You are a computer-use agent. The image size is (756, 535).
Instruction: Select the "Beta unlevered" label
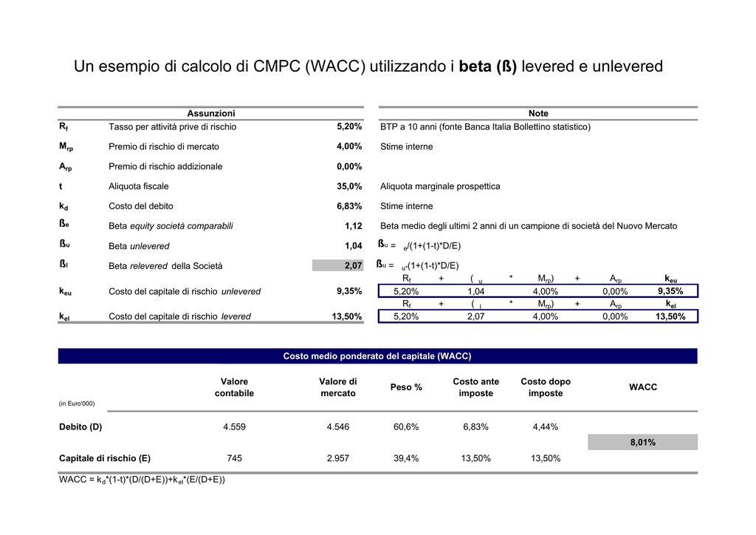point(139,246)
